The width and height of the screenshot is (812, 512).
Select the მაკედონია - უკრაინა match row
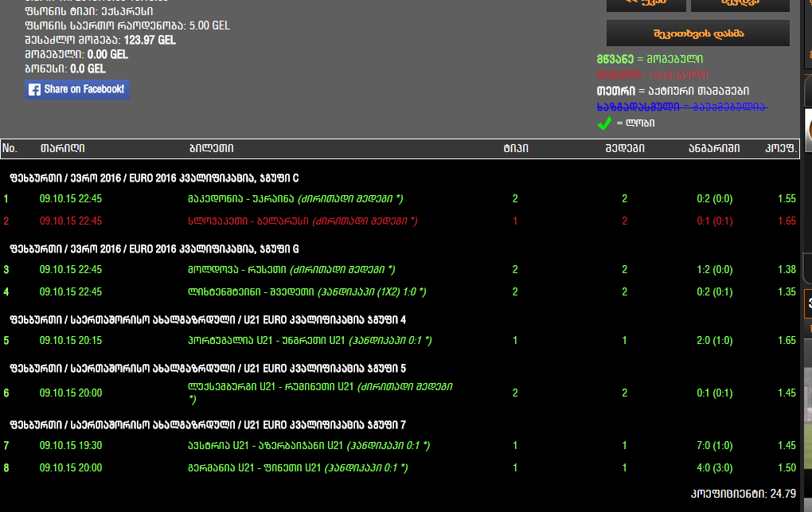click(x=400, y=198)
